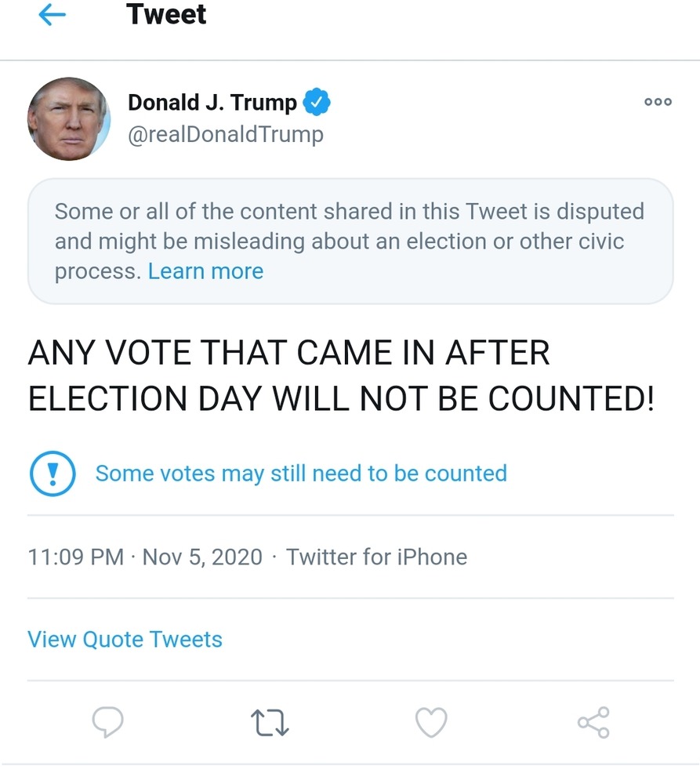
Task: Go back using the left arrow
Action: click(52, 15)
